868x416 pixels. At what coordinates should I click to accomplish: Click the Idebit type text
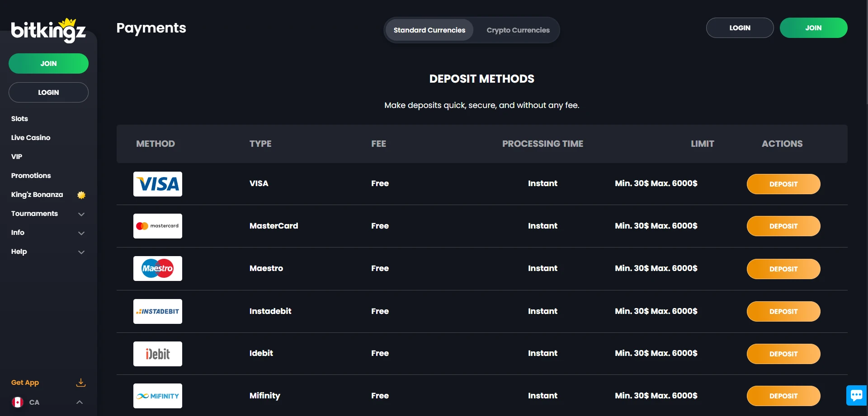pos(261,353)
